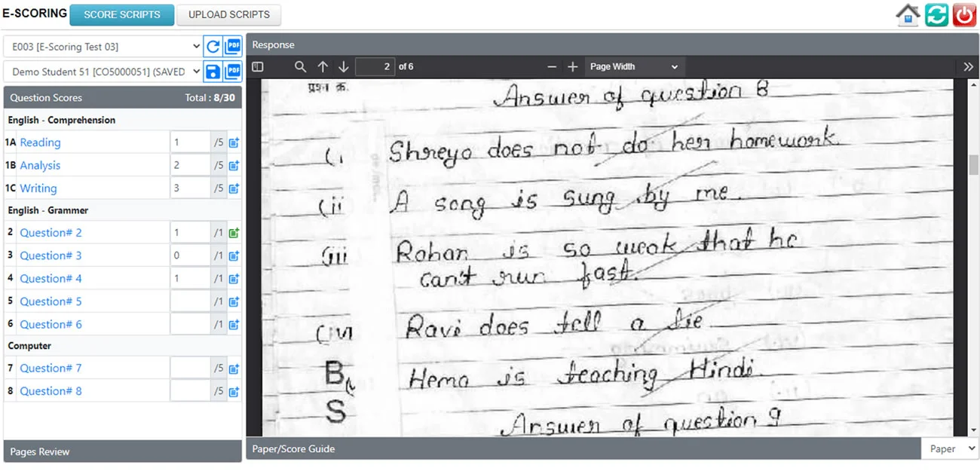Viewport: 980px width, 471px height.
Task: Switch to the UPLOAD SCRIPTS tab
Action: (228, 14)
